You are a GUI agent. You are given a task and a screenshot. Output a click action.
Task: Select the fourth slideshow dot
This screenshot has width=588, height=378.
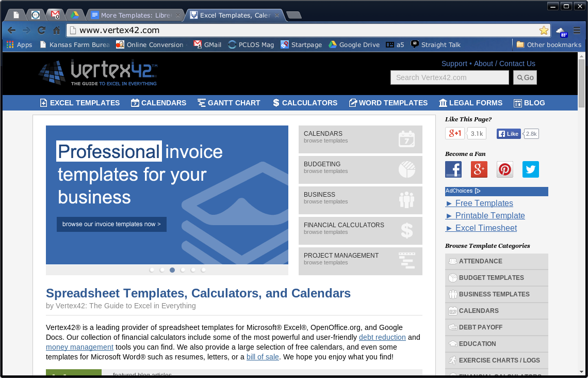coord(183,270)
